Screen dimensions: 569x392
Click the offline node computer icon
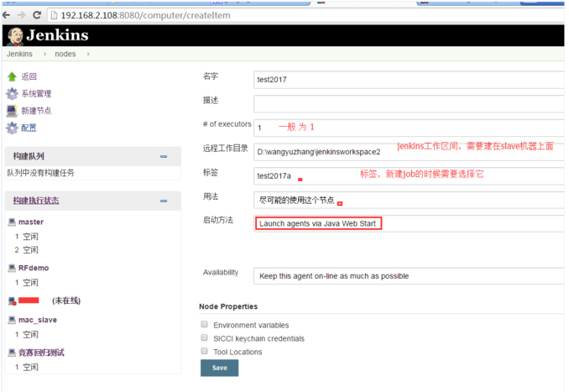[x=12, y=301]
